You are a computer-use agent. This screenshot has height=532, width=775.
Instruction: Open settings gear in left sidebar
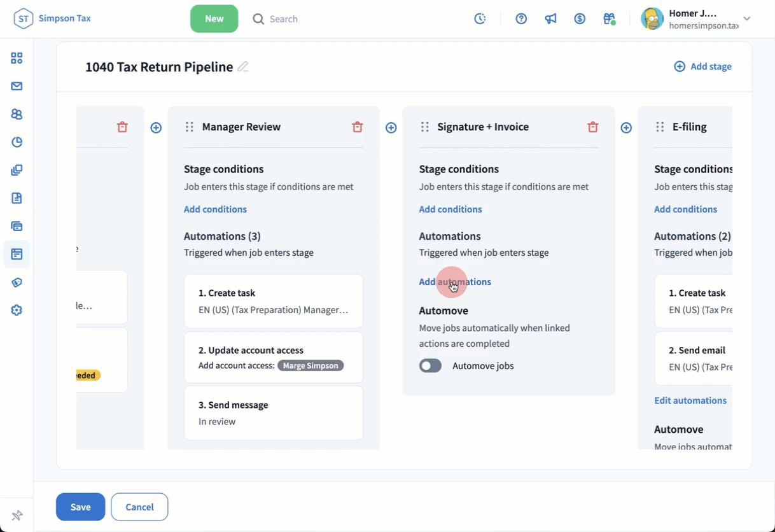(x=17, y=311)
